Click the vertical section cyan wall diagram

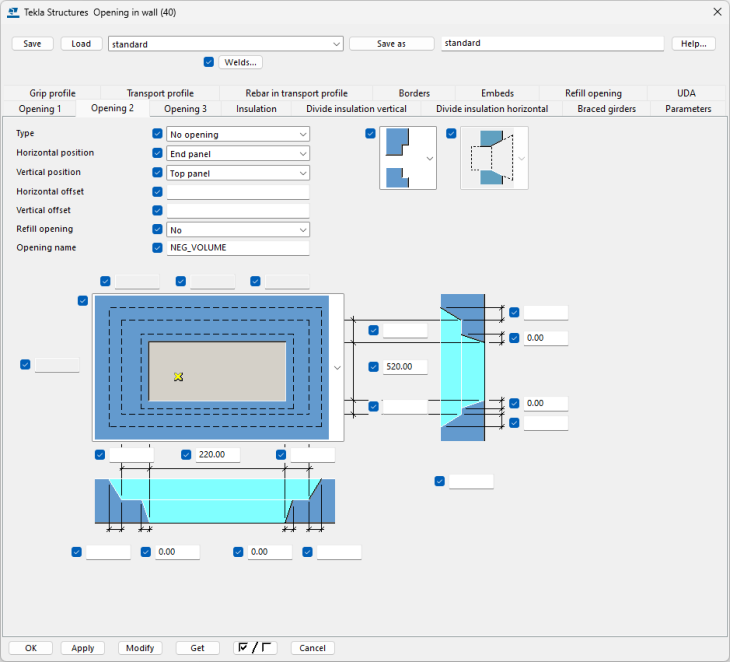(462, 368)
